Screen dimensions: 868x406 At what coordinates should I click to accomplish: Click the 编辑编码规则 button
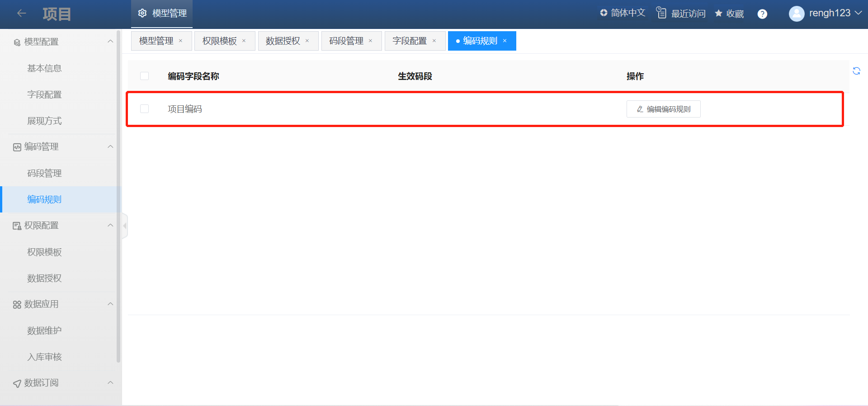tap(663, 109)
